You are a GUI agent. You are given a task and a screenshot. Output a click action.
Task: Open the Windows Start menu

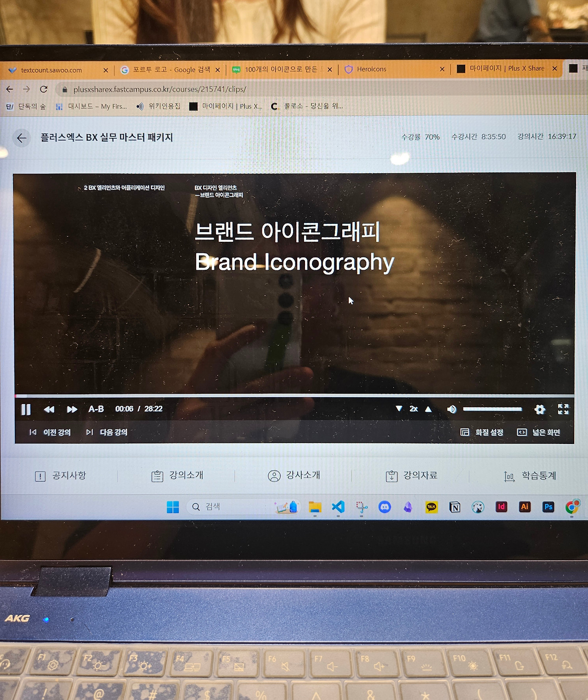(173, 507)
